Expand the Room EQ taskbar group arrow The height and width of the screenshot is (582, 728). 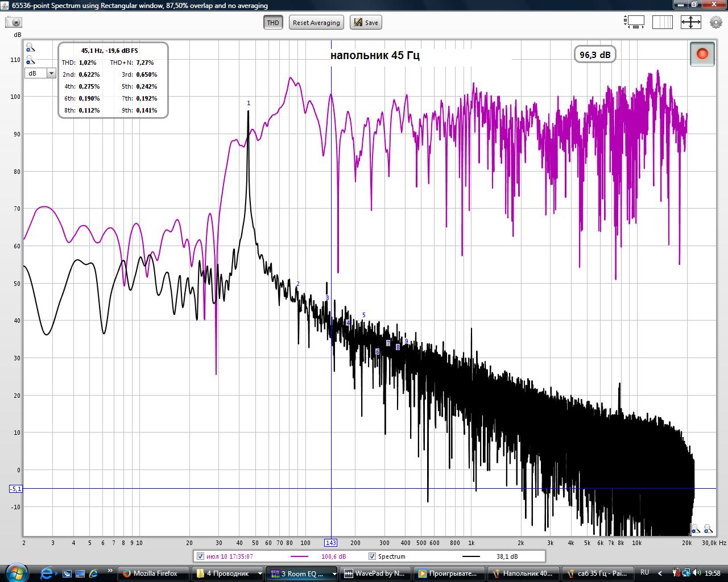[x=334, y=573]
